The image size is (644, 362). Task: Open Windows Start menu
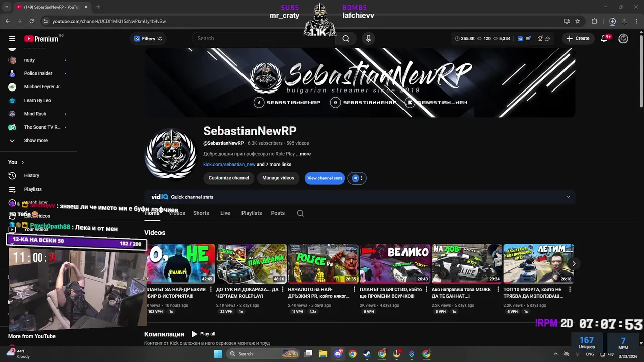(218, 354)
